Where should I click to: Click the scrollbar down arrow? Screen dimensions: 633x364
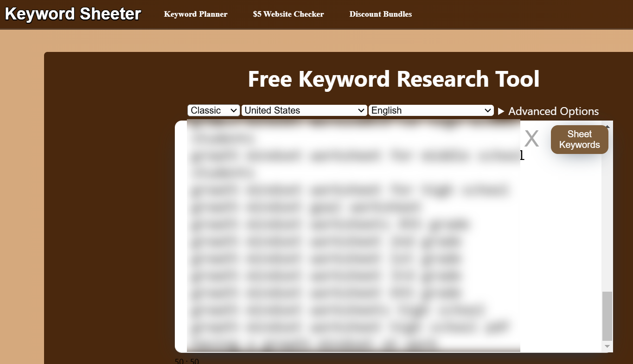click(x=607, y=346)
